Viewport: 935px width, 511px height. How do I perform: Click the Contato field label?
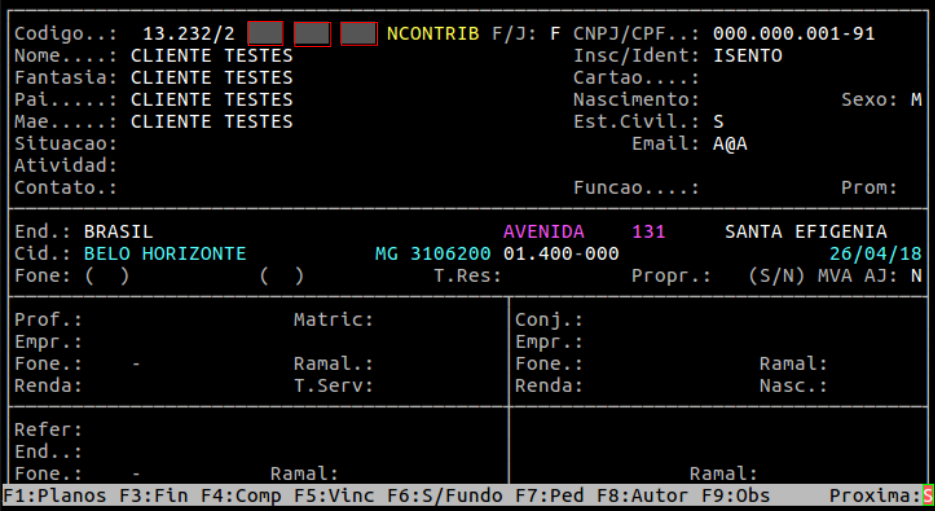coord(66,188)
